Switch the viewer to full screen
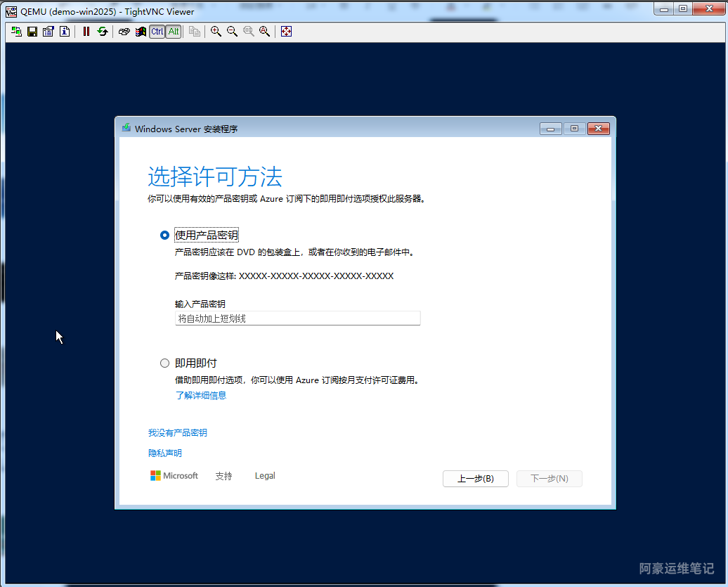 tap(286, 32)
